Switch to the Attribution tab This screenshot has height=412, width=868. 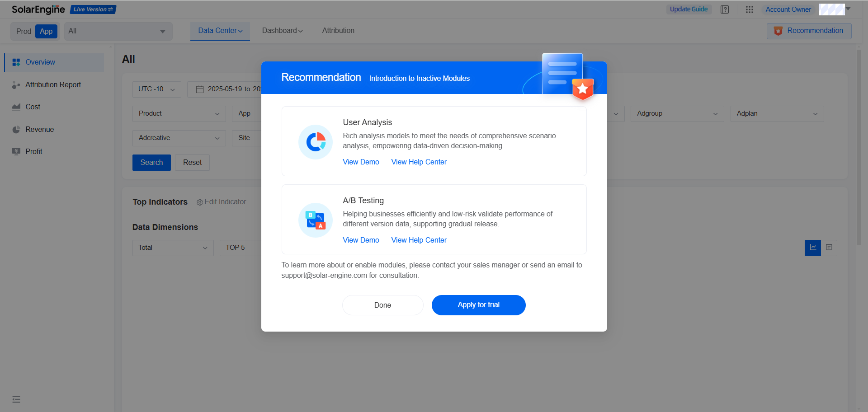[x=338, y=30]
